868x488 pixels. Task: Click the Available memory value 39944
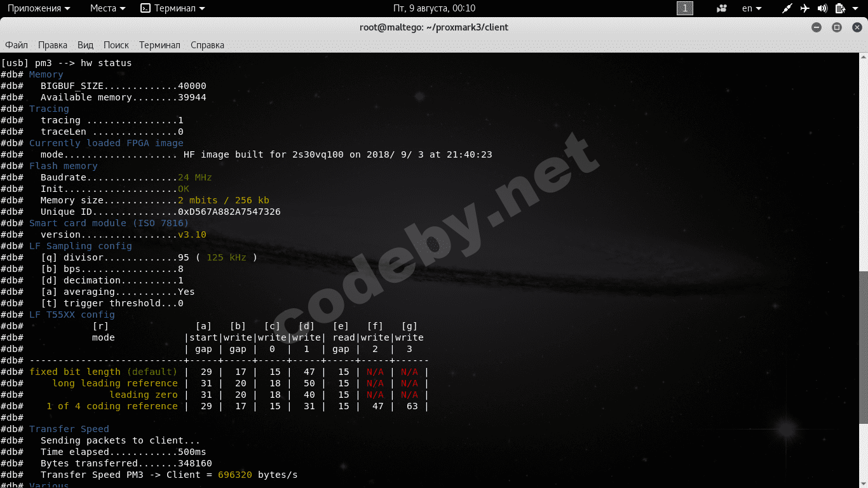tap(192, 97)
